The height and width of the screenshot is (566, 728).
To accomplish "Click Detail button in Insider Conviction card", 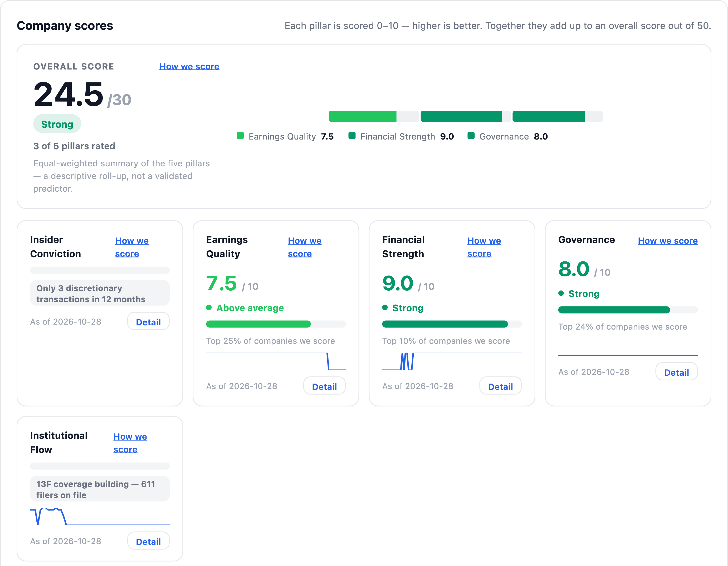I will click(148, 322).
